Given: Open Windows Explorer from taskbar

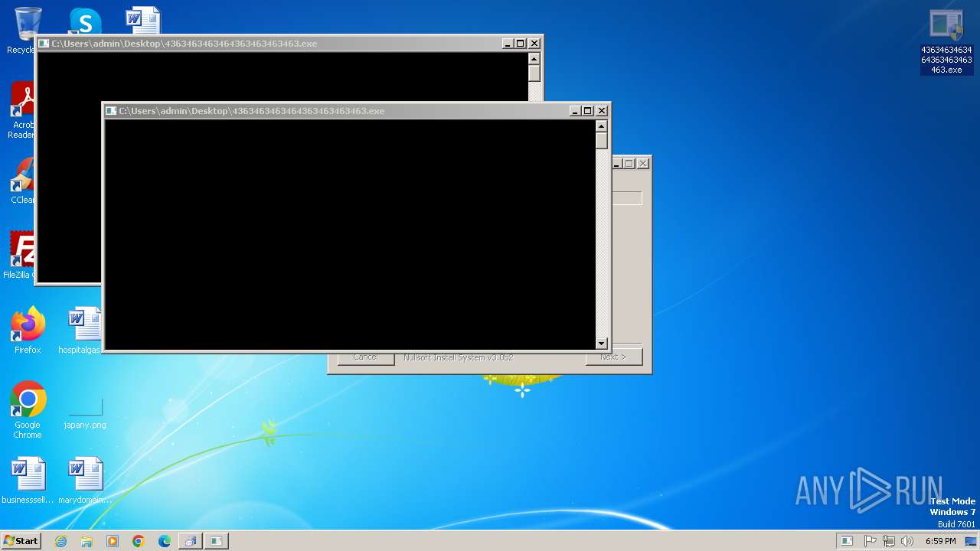Looking at the screenshot, I should 87,541.
